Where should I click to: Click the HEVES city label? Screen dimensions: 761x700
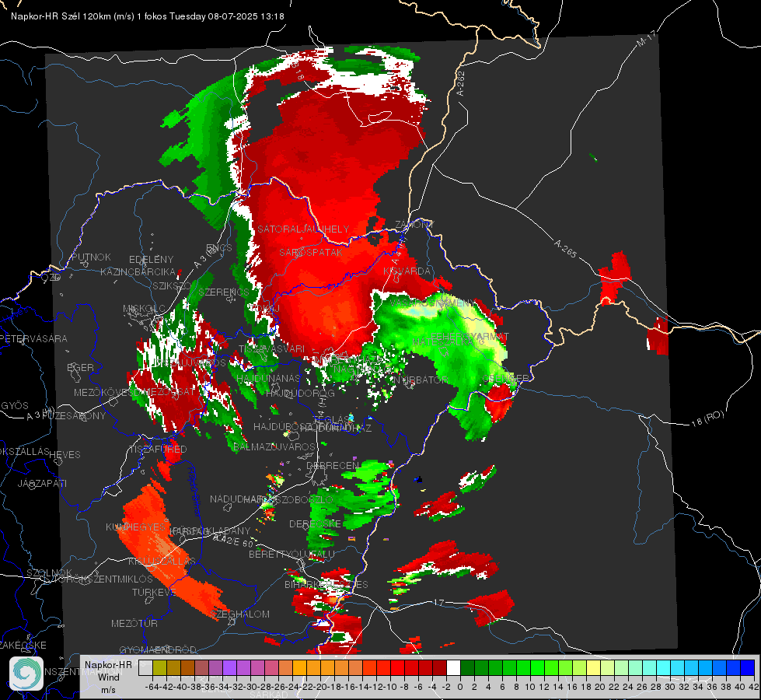click(x=65, y=455)
